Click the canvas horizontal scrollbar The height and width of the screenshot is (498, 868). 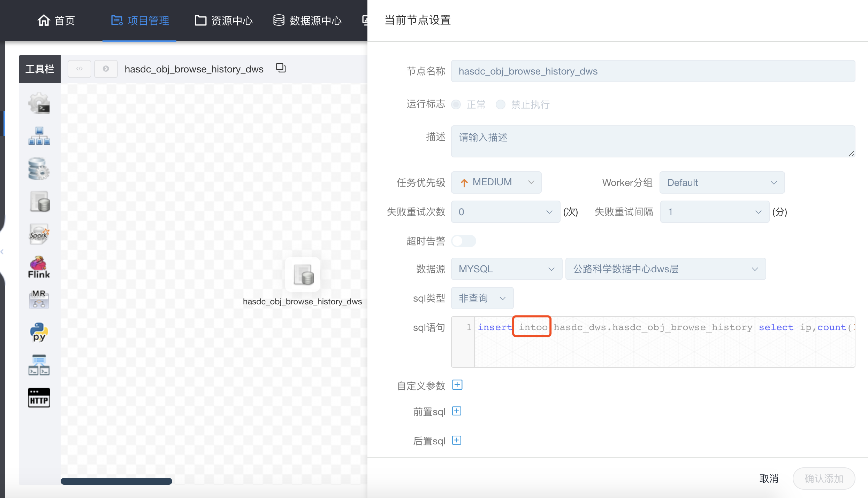(x=116, y=481)
